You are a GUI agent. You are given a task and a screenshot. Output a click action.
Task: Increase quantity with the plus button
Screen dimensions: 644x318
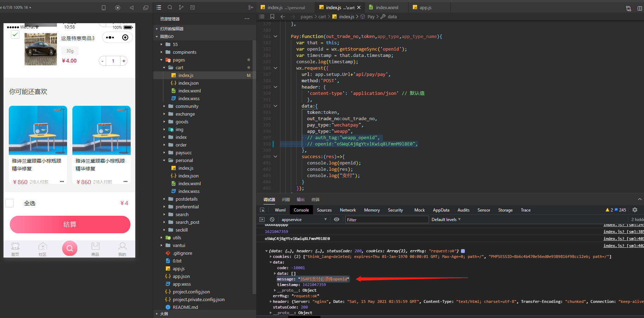click(x=124, y=61)
